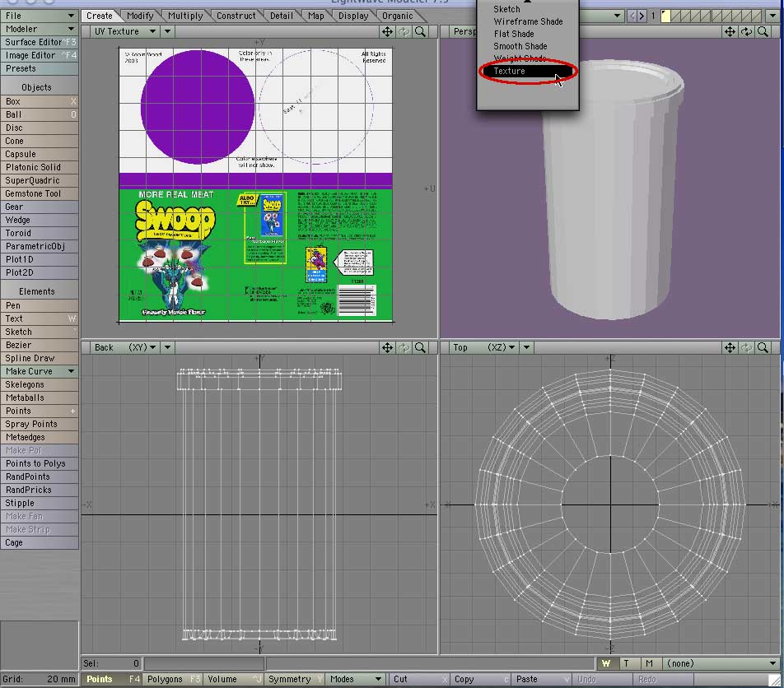
Task: Click the Grid: 20 mm readout
Action: 40,680
